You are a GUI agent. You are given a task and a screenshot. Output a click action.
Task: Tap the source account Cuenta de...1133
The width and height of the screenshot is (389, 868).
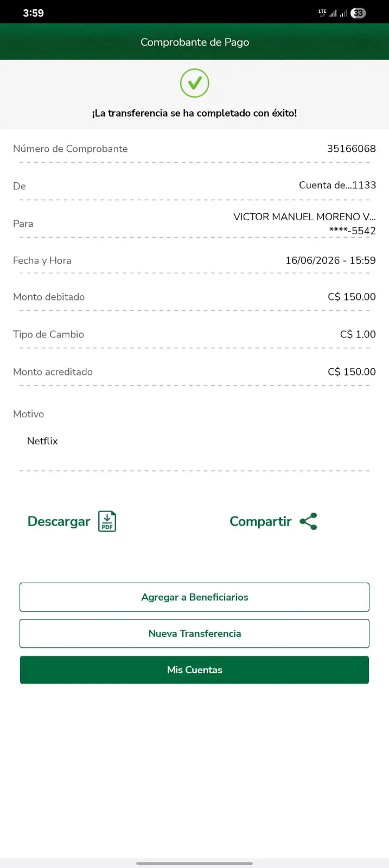(337, 185)
